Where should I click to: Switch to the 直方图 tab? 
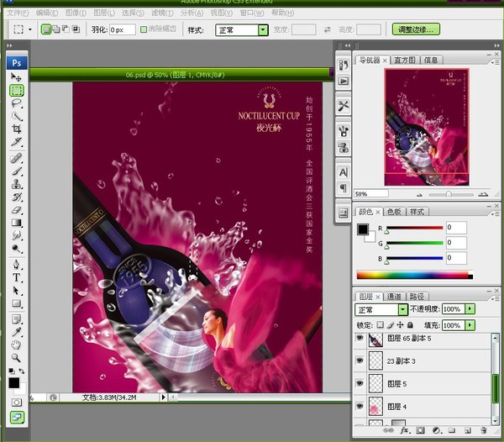tap(405, 61)
